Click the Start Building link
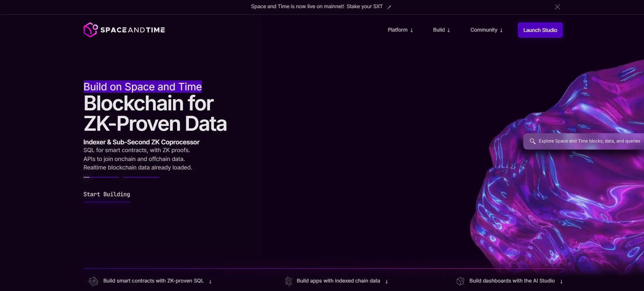The height and width of the screenshot is (291, 644). point(107,194)
